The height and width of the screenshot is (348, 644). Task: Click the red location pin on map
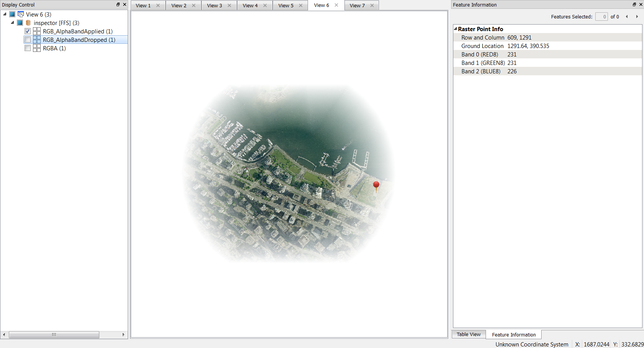[376, 186]
